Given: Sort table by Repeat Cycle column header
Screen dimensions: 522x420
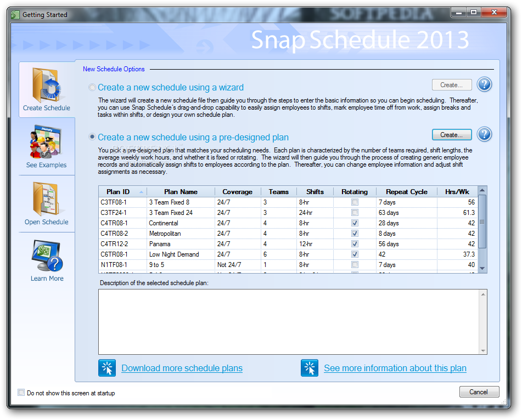Looking at the screenshot, I should point(407,191).
